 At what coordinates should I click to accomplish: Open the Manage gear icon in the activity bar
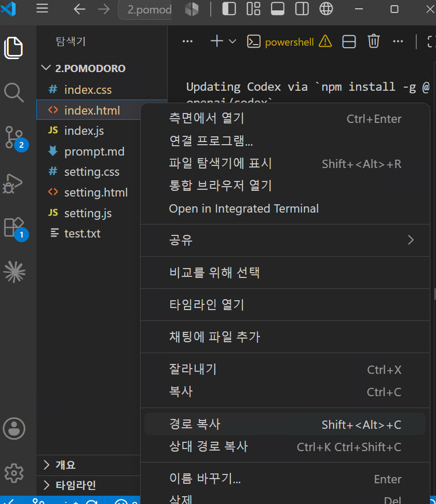pos(14,473)
